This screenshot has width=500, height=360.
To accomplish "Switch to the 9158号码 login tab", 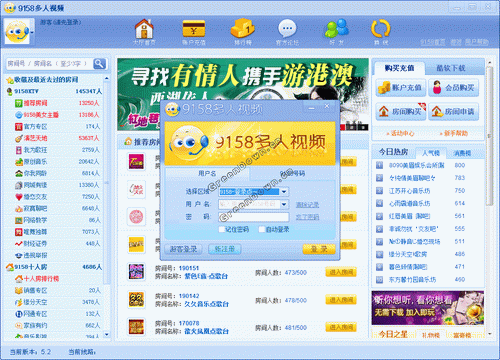I will pos(292,174).
